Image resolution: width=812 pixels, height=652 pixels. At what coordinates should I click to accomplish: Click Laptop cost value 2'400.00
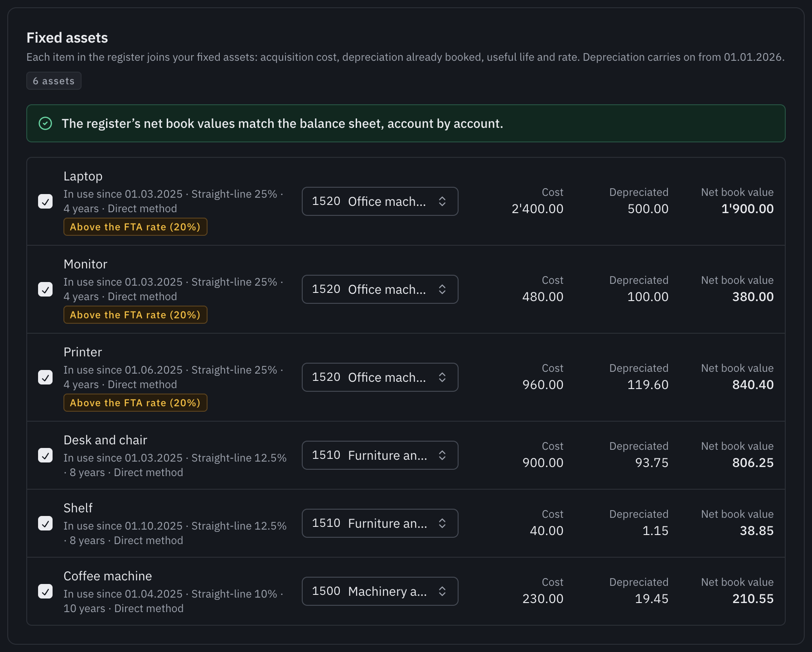click(x=537, y=209)
